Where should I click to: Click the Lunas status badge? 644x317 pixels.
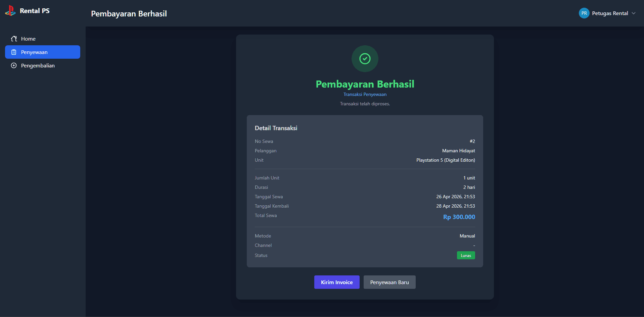[x=466, y=255]
